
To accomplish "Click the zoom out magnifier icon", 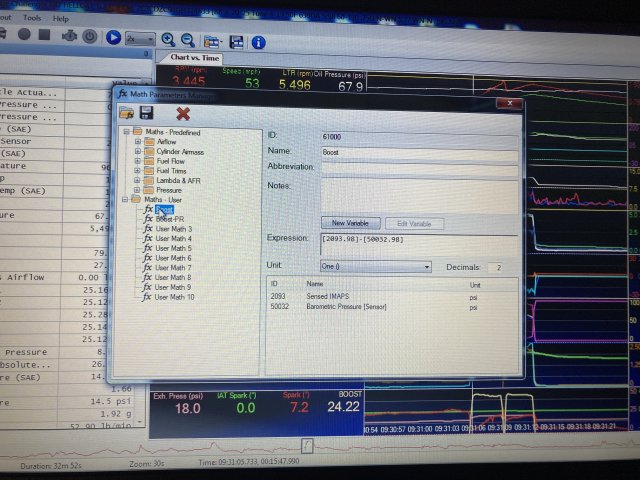I will pos(187,40).
